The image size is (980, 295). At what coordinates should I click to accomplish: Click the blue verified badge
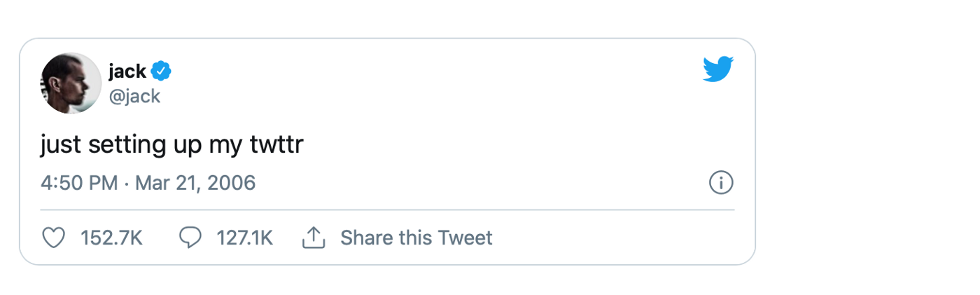pyautogui.click(x=162, y=71)
